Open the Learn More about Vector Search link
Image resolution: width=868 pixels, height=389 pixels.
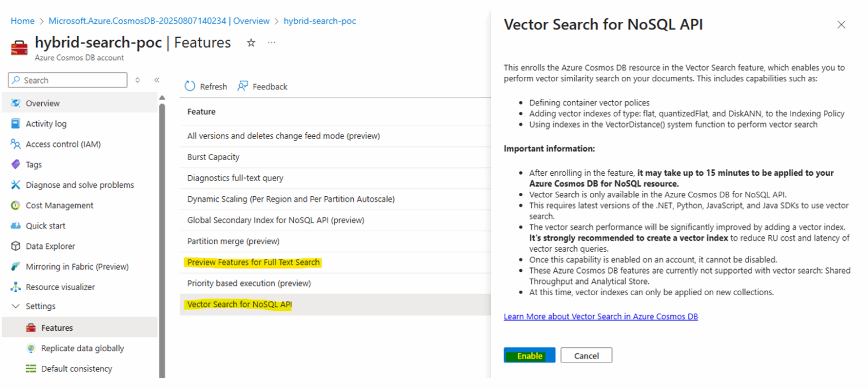(601, 316)
